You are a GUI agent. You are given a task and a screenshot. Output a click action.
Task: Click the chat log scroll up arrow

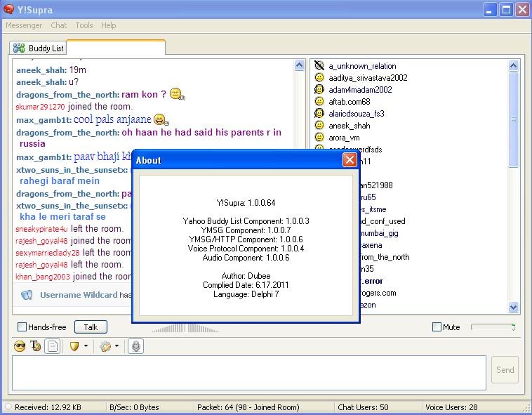pyautogui.click(x=299, y=65)
